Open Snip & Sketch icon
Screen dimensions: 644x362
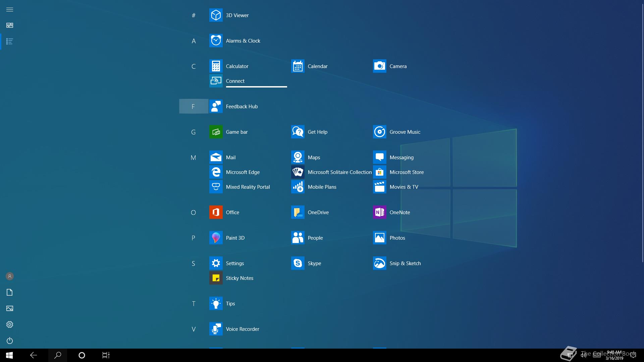(379, 263)
